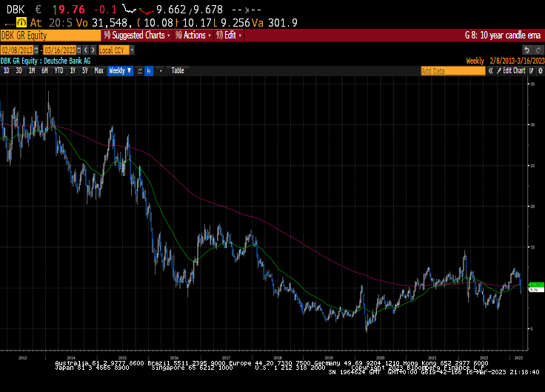Viewport: 545px width, 392px height.
Task: Click the DBK GR Equity : Deutsche Bank AG label
Action: 45,61
